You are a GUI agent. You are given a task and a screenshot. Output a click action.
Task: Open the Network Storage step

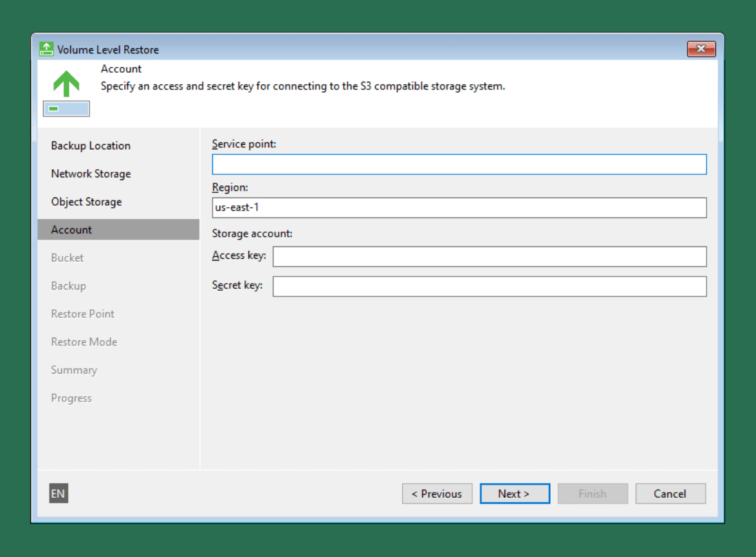point(91,174)
